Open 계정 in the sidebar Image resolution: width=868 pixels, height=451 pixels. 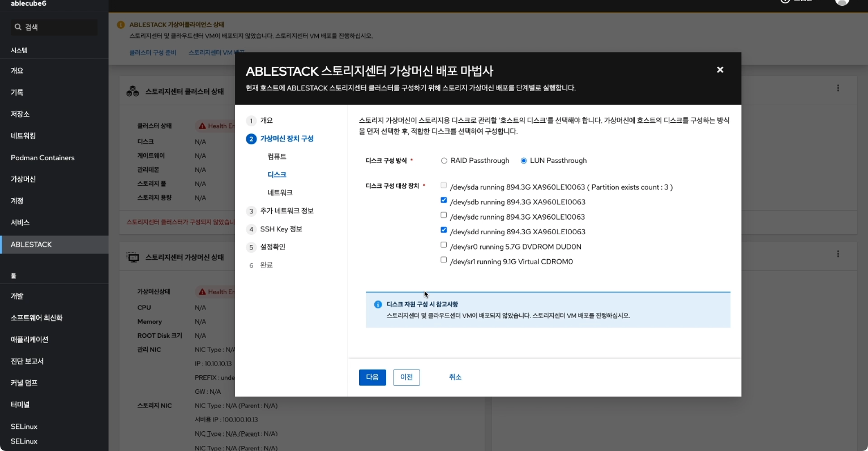tap(54, 201)
